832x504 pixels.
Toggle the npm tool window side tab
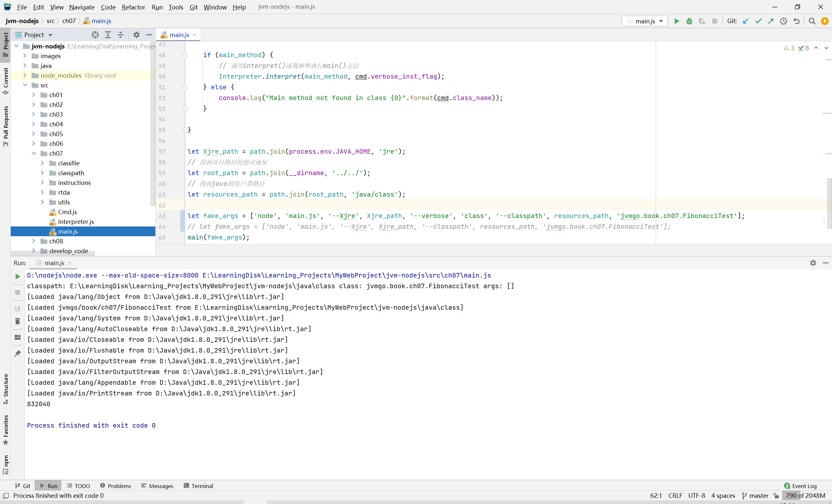click(x=6, y=464)
